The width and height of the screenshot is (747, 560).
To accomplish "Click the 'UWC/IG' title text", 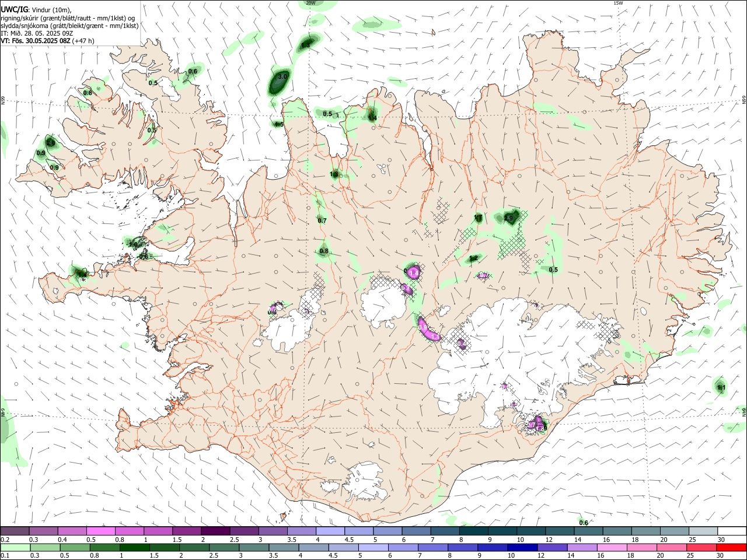I will coord(14,9).
